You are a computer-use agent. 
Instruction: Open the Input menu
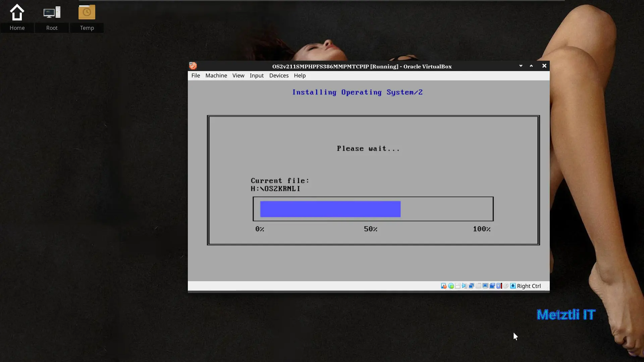pyautogui.click(x=257, y=75)
